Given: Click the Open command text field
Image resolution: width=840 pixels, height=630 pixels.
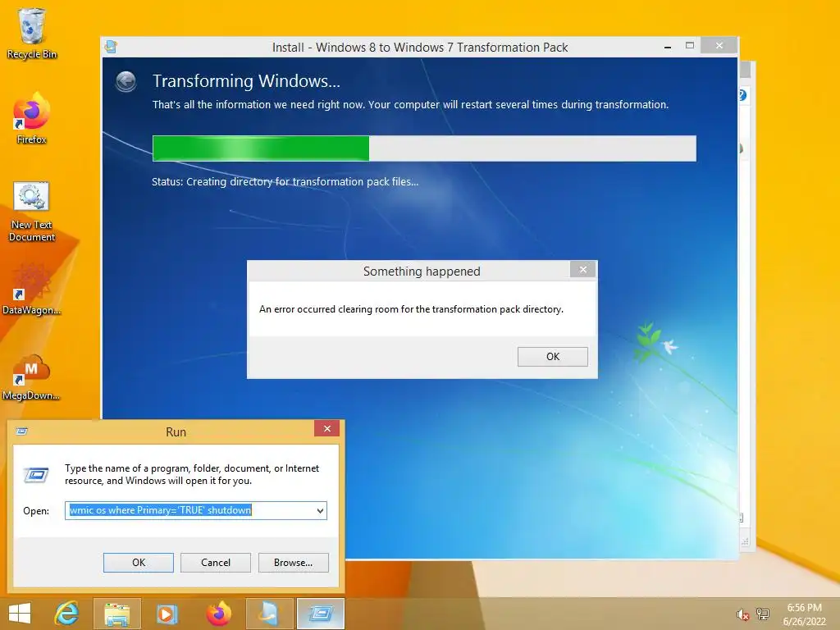Looking at the screenshot, I should tap(196, 510).
